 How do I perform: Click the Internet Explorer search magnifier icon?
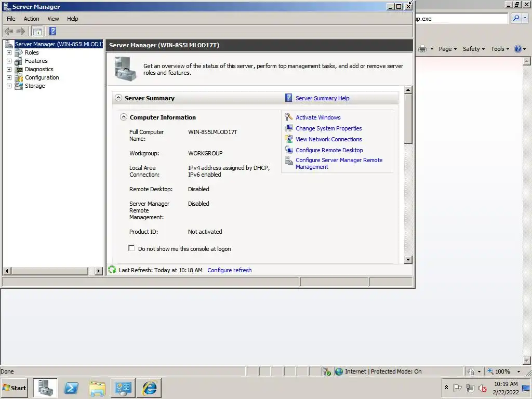pos(516,18)
